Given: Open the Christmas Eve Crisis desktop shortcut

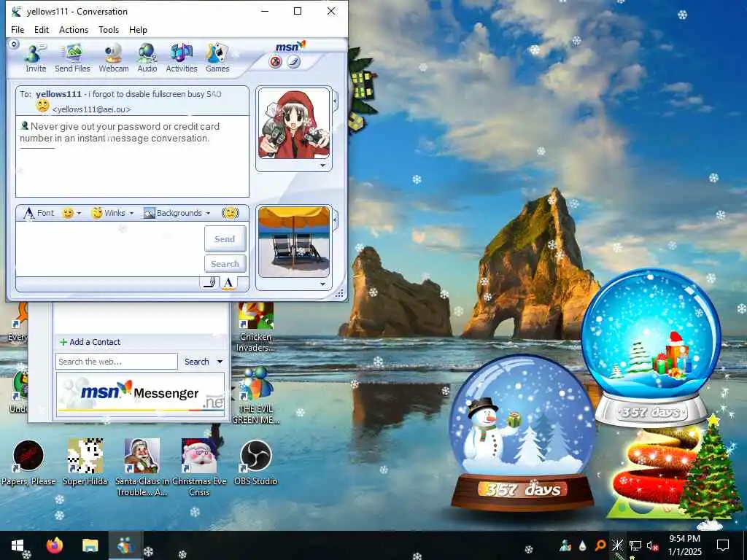Looking at the screenshot, I should pos(199,467).
